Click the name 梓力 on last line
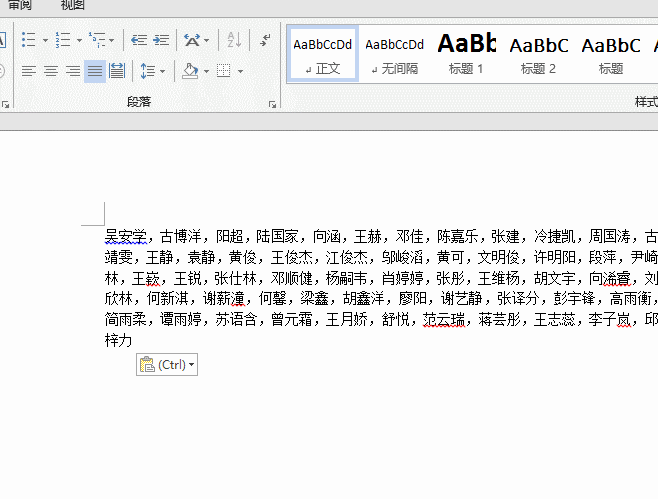The height and width of the screenshot is (499, 658). (x=118, y=340)
